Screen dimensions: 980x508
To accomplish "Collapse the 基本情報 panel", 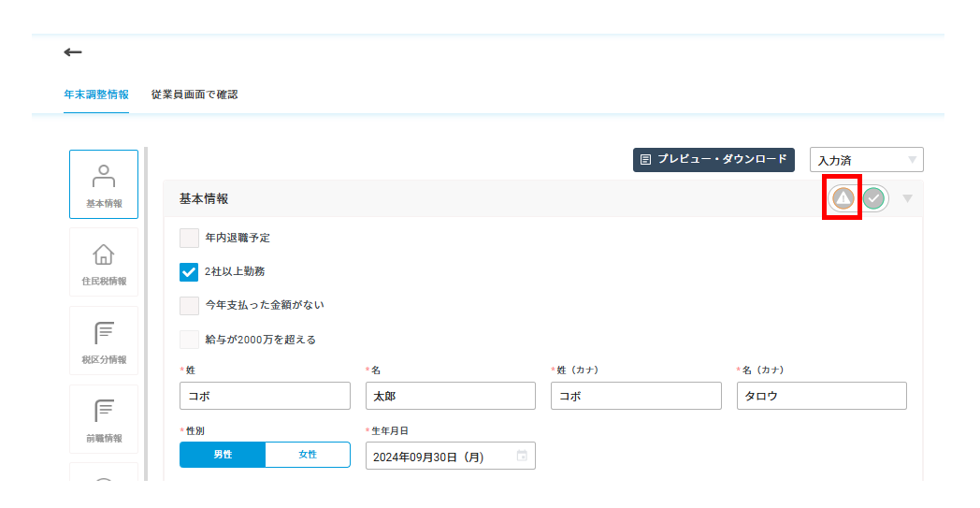I will coord(907,198).
